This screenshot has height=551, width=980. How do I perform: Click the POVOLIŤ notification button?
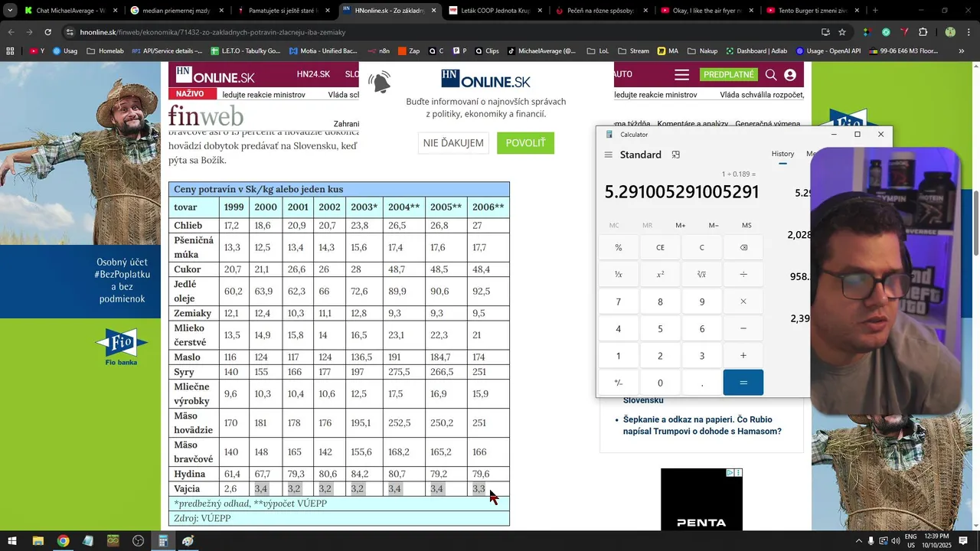[x=525, y=143]
